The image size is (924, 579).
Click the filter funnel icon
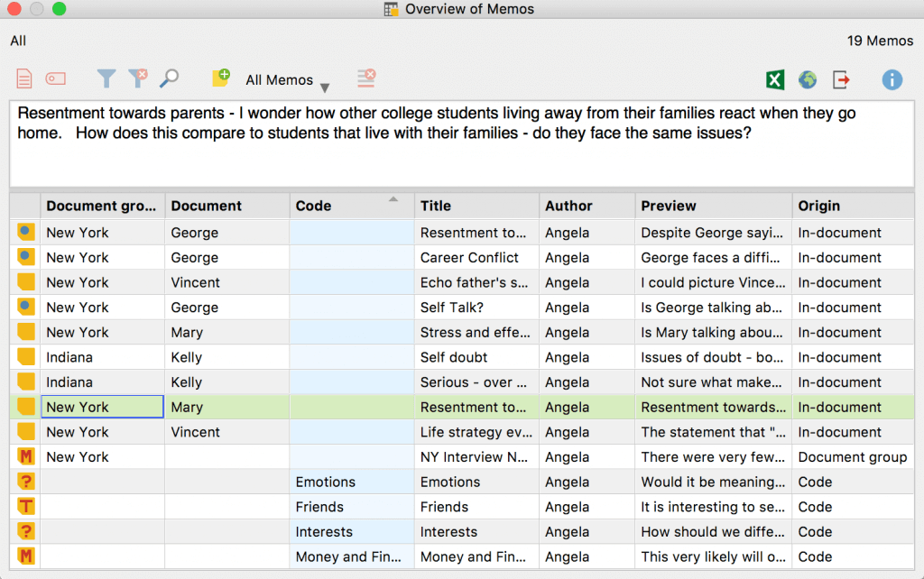106,79
